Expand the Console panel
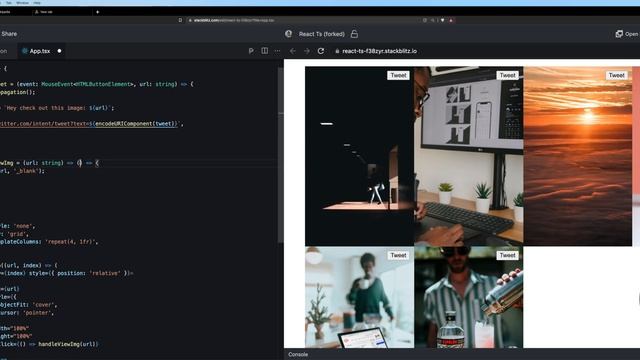640x360 pixels. (298, 354)
